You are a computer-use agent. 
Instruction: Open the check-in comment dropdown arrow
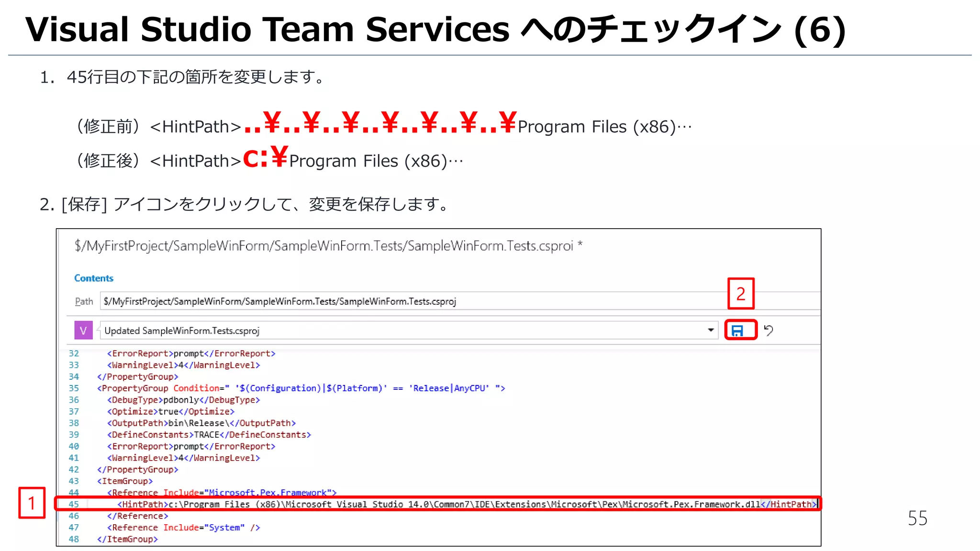[x=711, y=331]
